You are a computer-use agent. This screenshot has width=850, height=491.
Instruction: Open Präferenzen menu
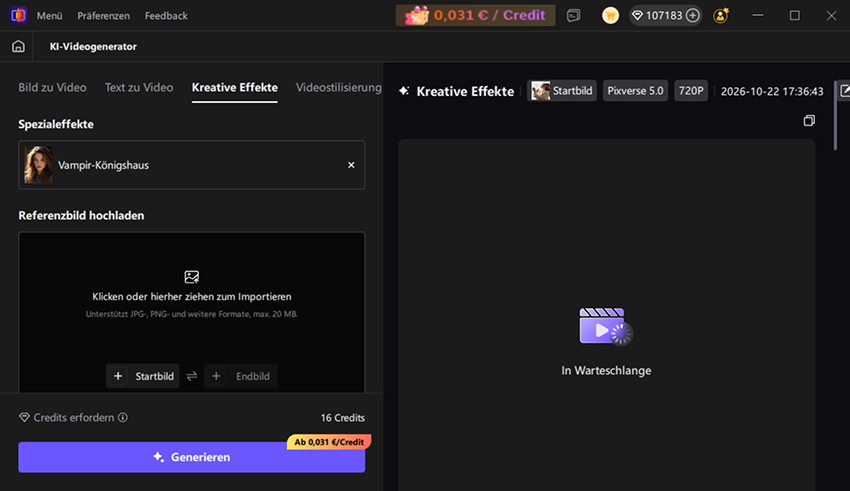(104, 16)
